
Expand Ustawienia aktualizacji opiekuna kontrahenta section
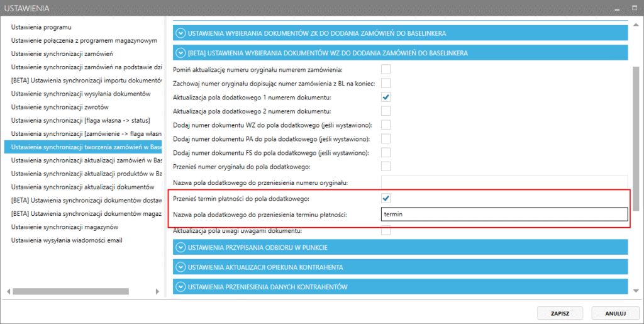(181, 267)
